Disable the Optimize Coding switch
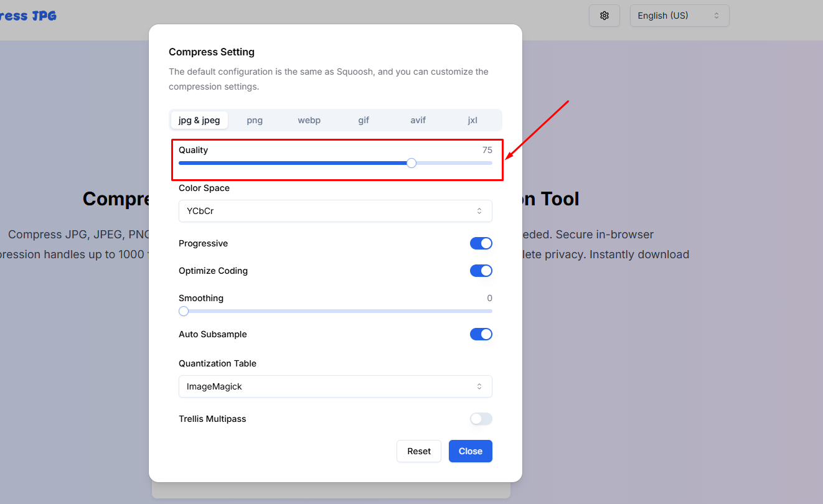 point(481,271)
